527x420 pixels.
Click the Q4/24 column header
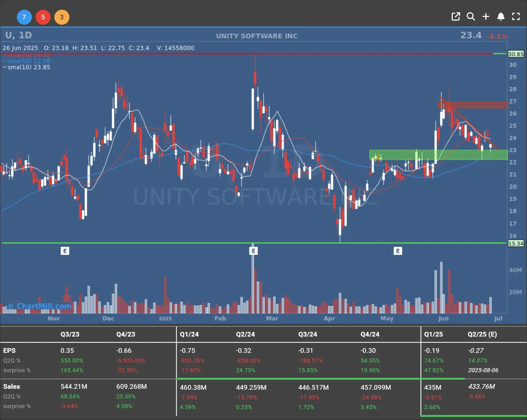[370, 334]
